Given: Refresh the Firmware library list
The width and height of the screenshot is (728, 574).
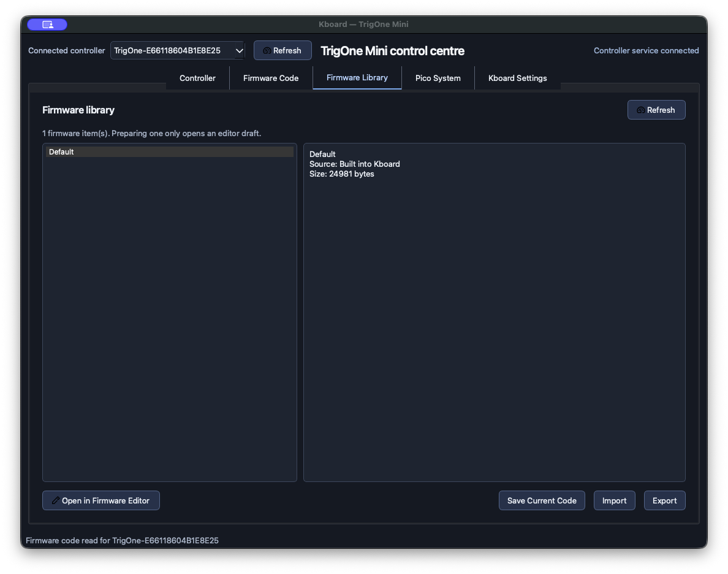Looking at the screenshot, I should click(x=656, y=110).
